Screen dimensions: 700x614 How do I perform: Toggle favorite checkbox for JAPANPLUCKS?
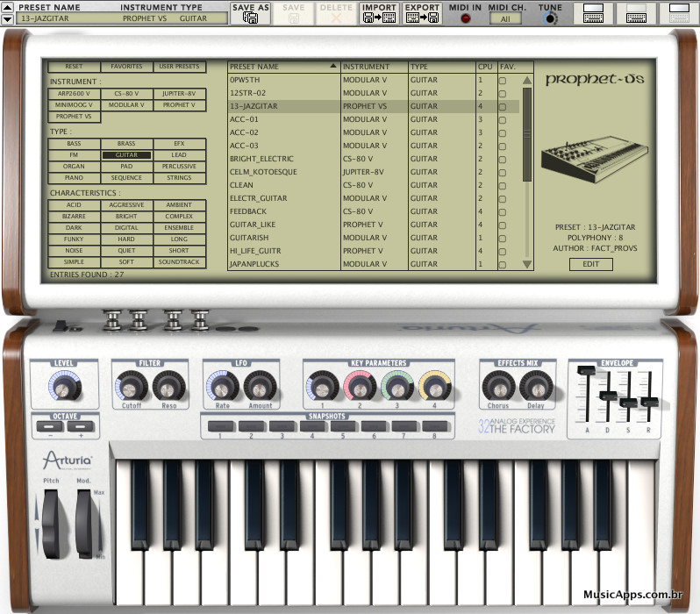503,265
